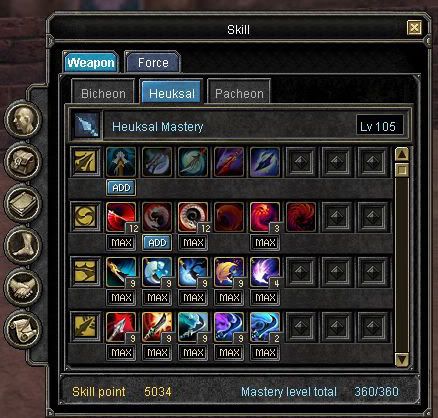Select the red spear skill with level 12
This screenshot has width=438, height=418.
(121, 217)
